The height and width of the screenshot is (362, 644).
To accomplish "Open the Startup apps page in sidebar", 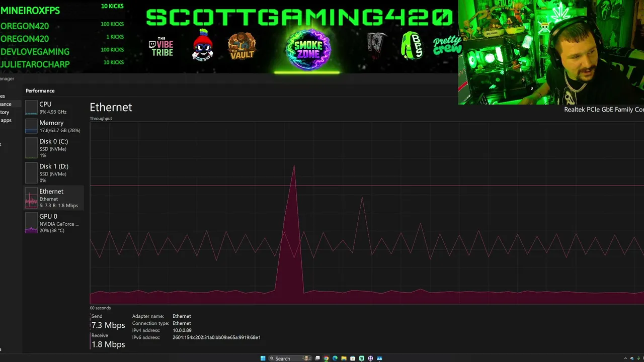I will click(6, 120).
